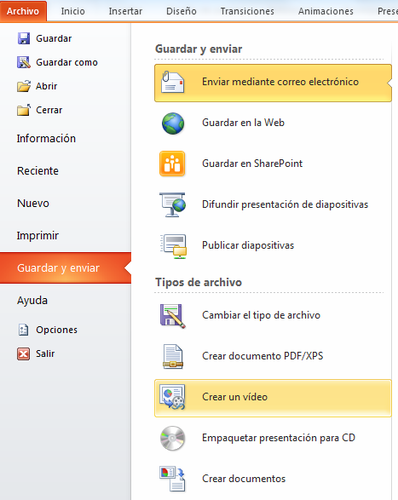Click the Abrir open folder icon

24,86
